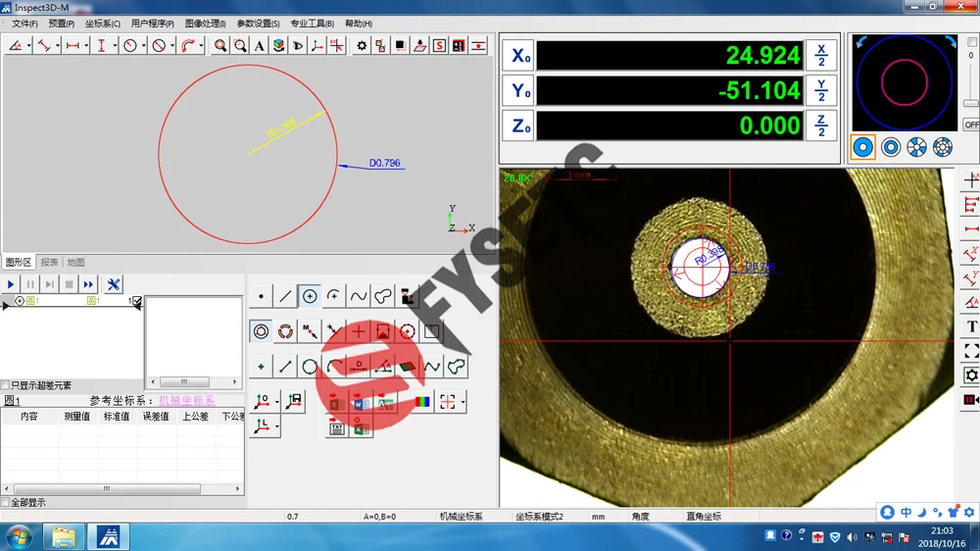Select the point measurement tool

261,296
